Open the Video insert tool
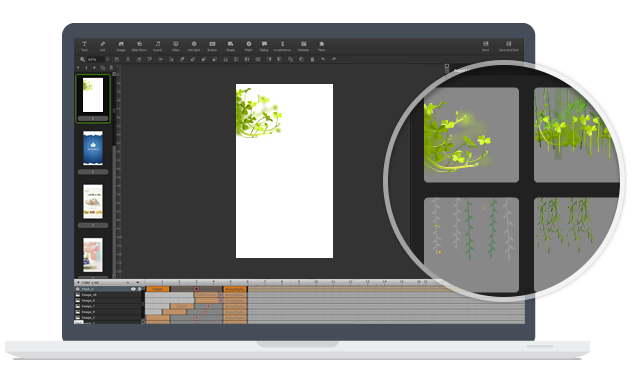 pyautogui.click(x=176, y=46)
